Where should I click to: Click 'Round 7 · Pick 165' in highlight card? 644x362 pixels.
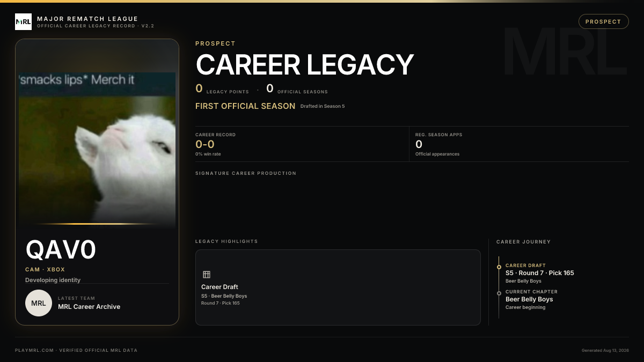coord(221,303)
